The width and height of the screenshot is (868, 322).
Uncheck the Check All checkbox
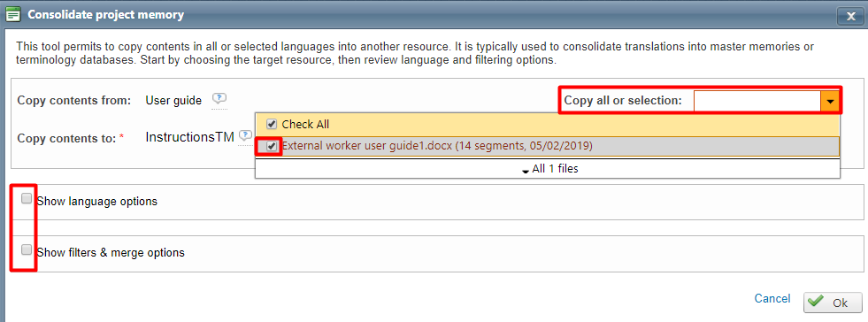[x=272, y=124]
